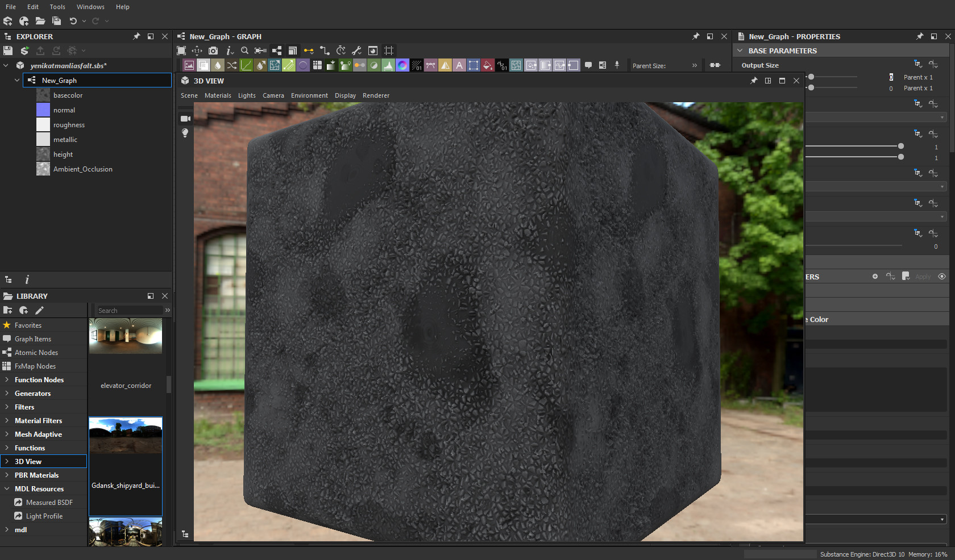955x560 pixels.
Task: Select the zoom magnifier icon in the graph toolbar
Action: pyautogui.click(x=245, y=51)
